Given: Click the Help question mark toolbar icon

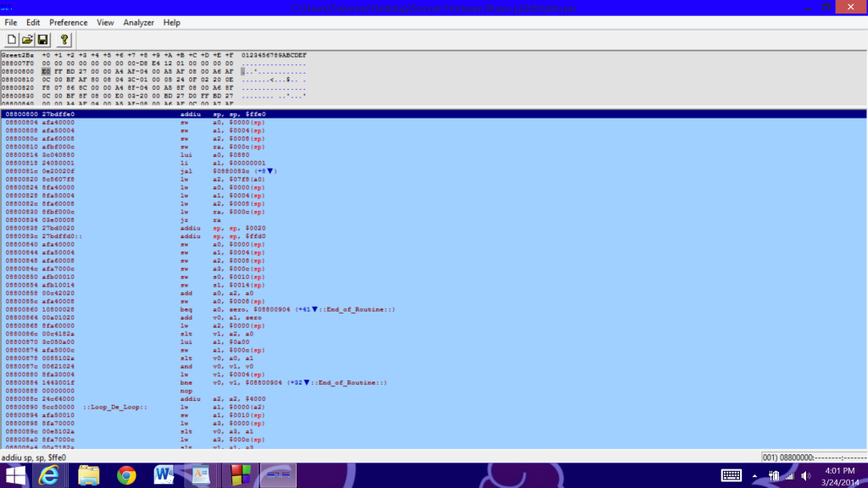Looking at the screenshot, I should tap(64, 40).
